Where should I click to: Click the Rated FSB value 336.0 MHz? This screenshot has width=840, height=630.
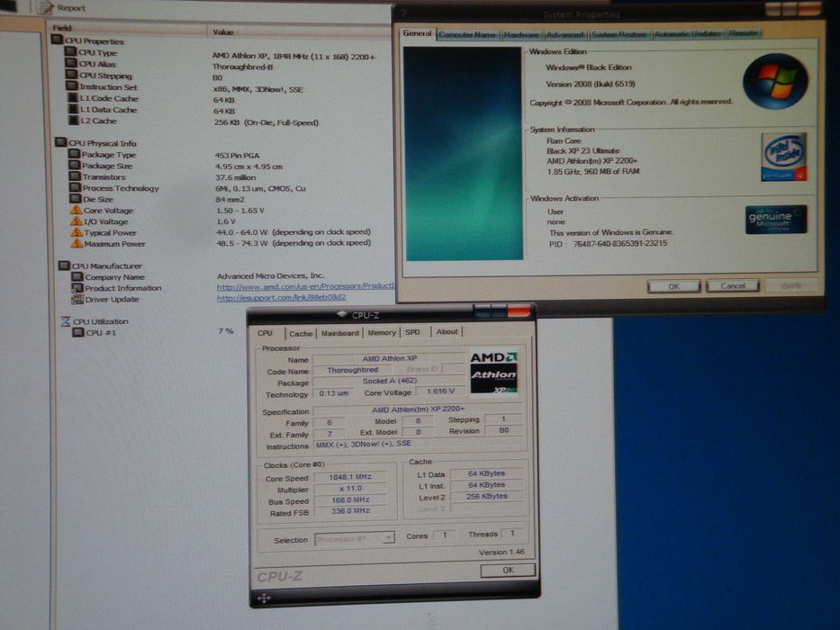350,511
